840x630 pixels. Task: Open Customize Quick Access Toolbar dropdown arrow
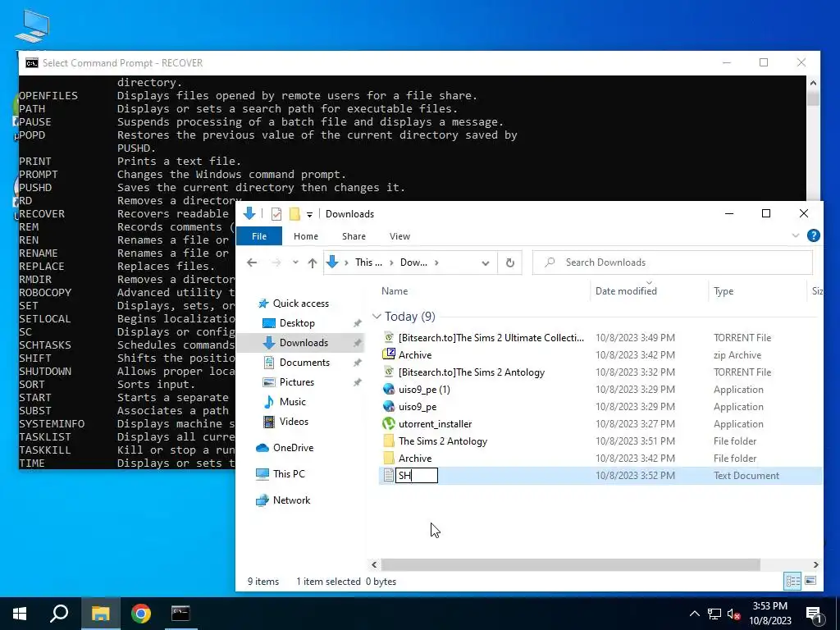[x=309, y=215]
